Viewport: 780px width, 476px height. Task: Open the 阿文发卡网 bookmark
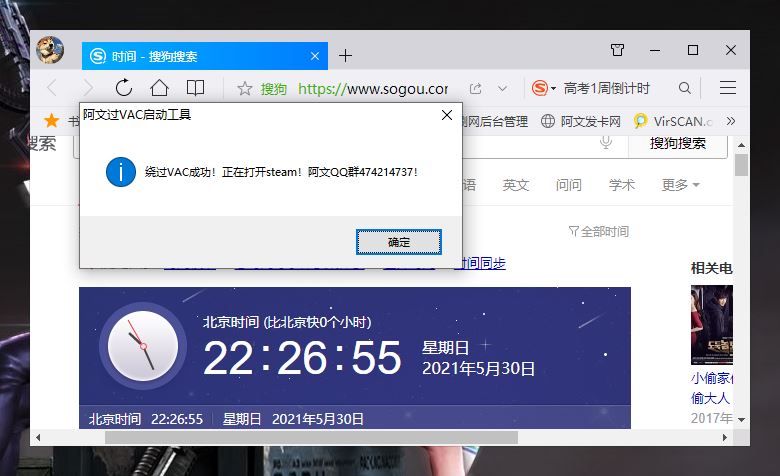coord(581,121)
